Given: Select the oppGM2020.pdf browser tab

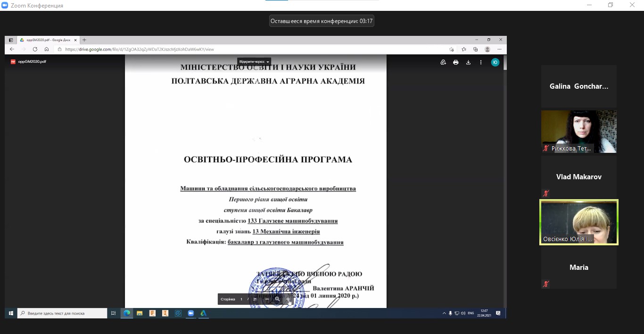Looking at the screenshot, I should click(x=48, y=40).
